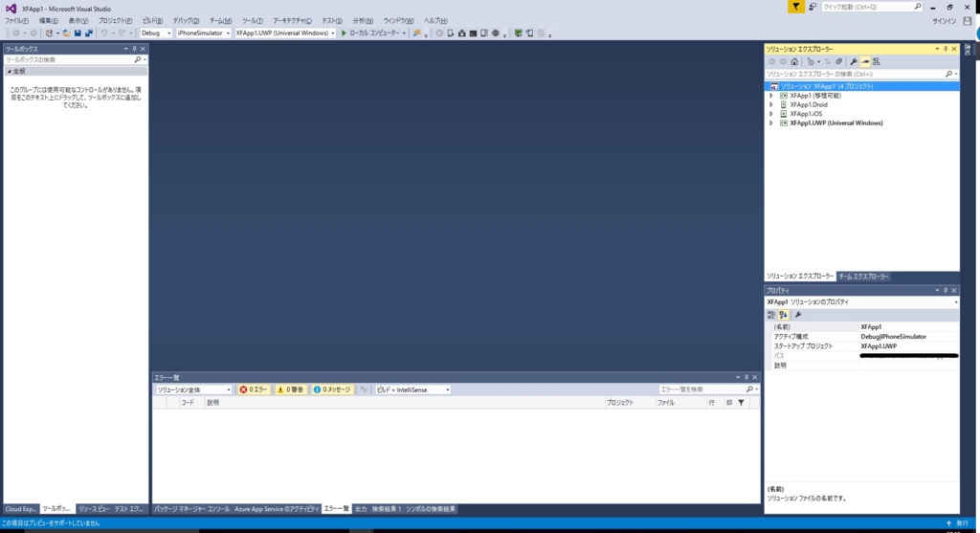This screenshot has width=980, height=533.
Task: Click the error list search magnifier icon
Action: (749, 389)
